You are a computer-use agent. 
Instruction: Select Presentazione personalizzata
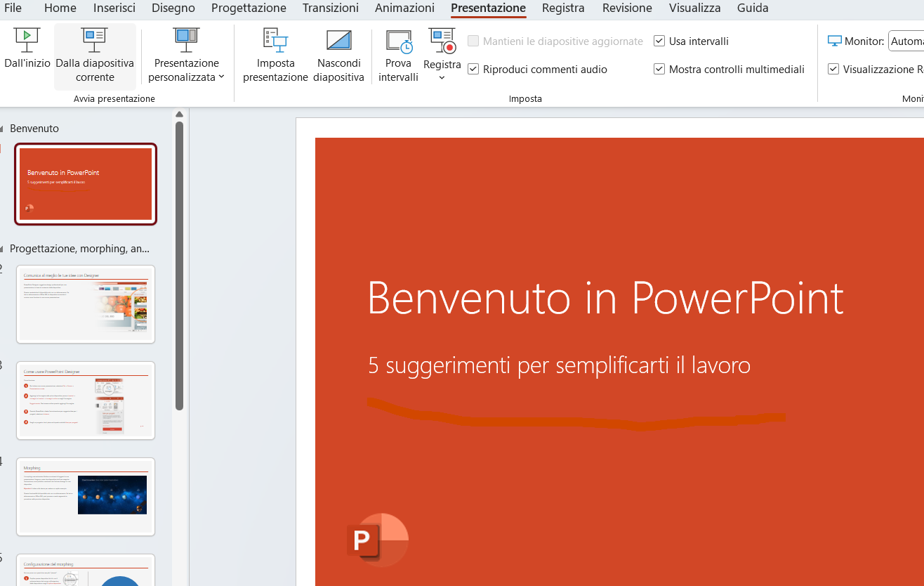185,55
